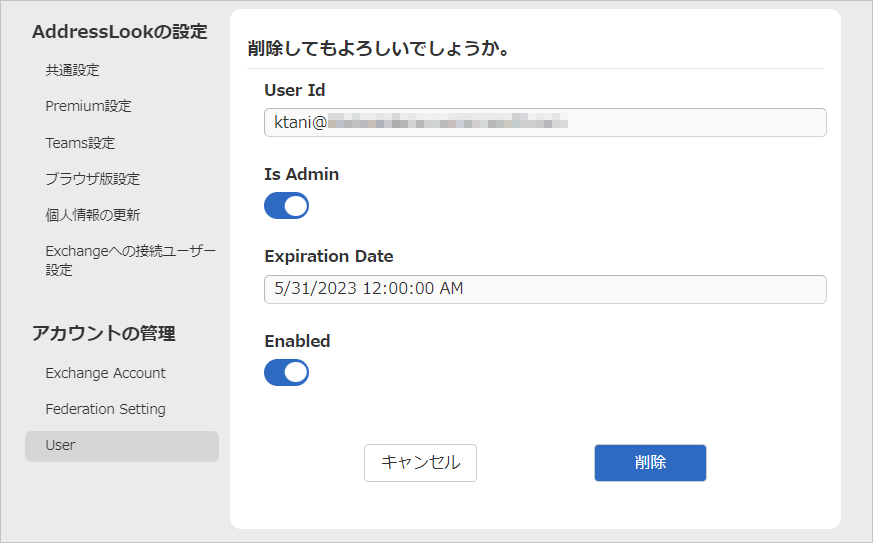Open 共通設定 in the sidebar
Viewport: 873px width, 543px height.
[72, 70]
